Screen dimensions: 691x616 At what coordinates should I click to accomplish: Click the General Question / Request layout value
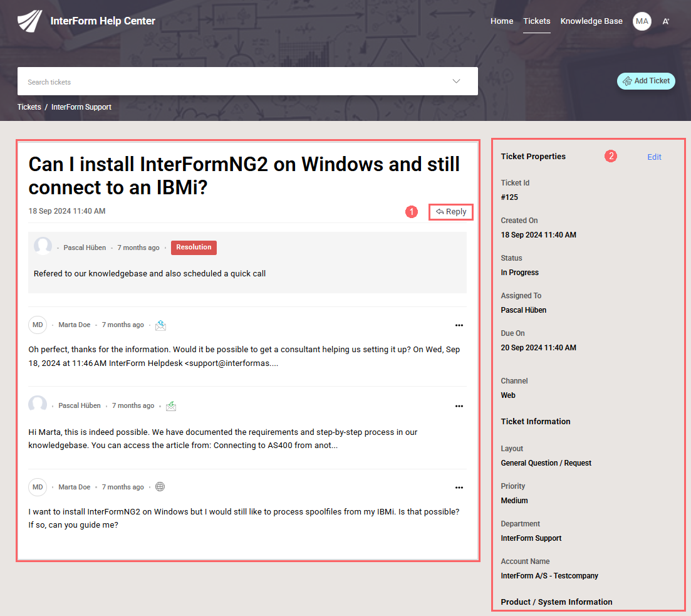546,463
